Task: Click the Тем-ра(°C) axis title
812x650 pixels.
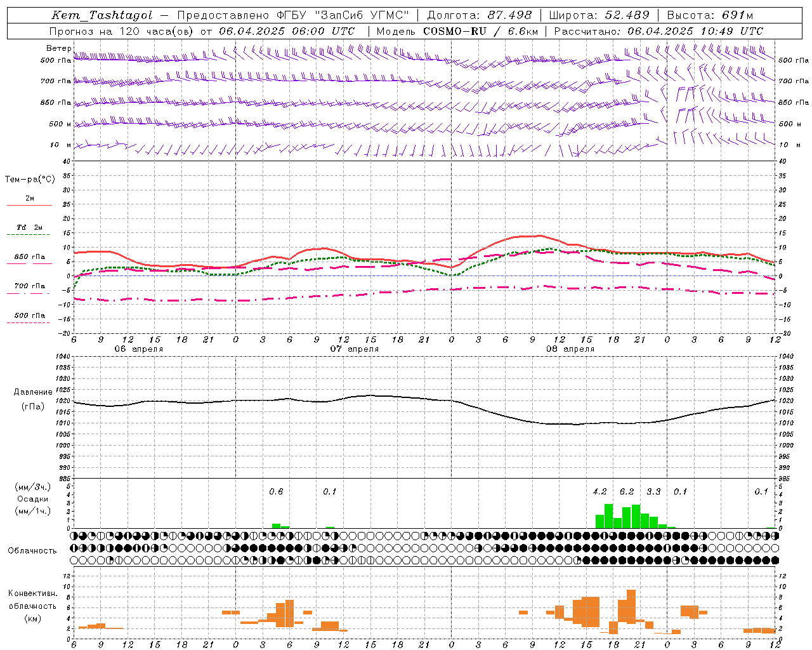Action: point(30,180)
